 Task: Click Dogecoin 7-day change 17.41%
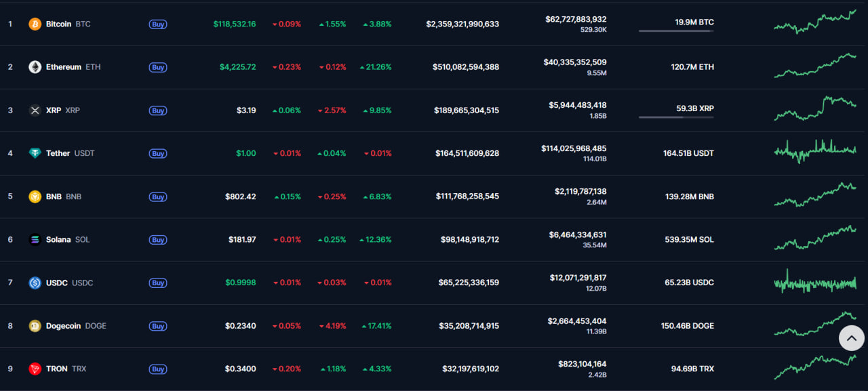(377, 326)
